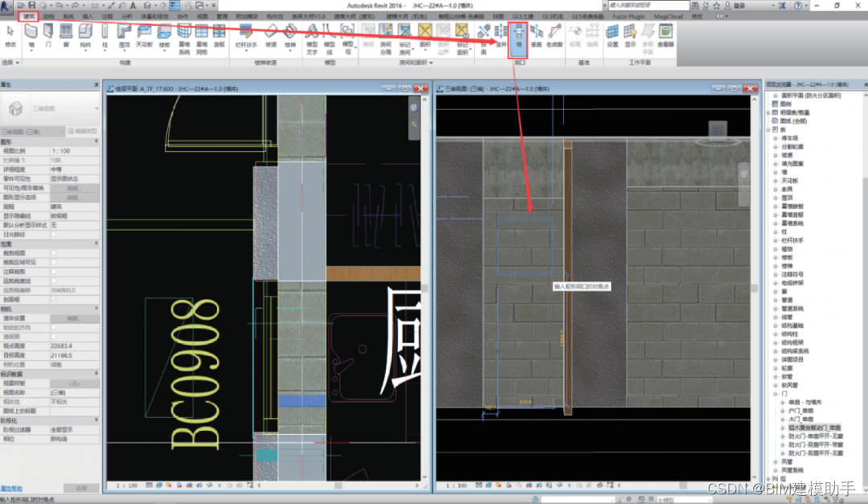Select the 构件 (Component) tool

(85, 36)
